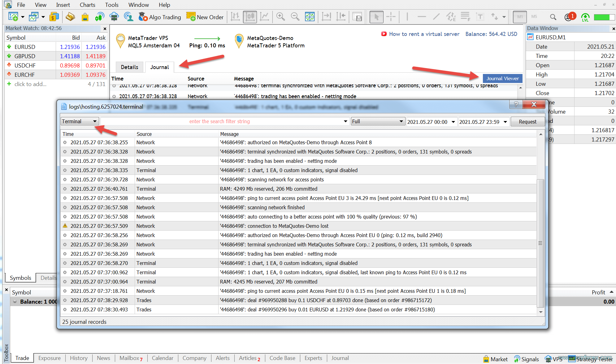Click the journal dialog help button
616x364 pixels.
pos(516,104)
